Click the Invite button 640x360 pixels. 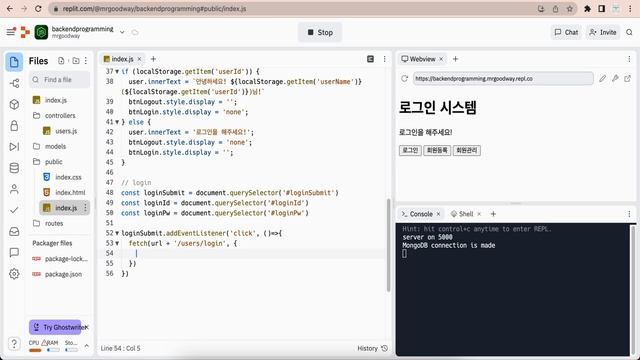click(x=603, y=32)
